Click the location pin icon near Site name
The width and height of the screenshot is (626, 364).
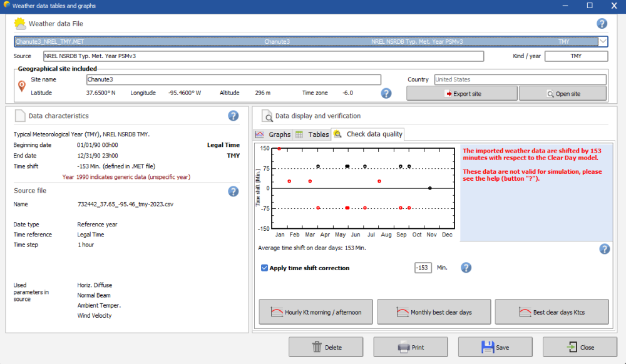click(22, 86)
